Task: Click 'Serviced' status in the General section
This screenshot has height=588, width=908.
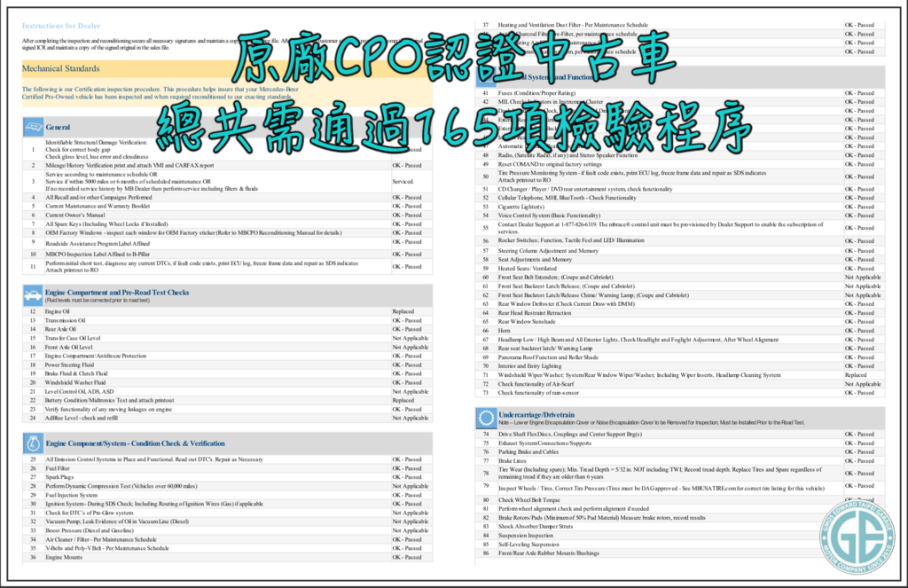Action: pyautogui.click(x=403, y=181)
